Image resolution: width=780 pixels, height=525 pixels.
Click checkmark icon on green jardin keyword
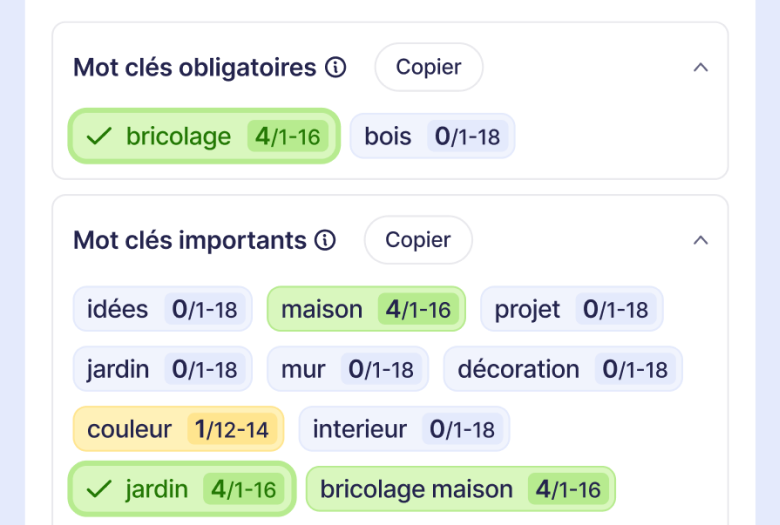click(99, 489)
